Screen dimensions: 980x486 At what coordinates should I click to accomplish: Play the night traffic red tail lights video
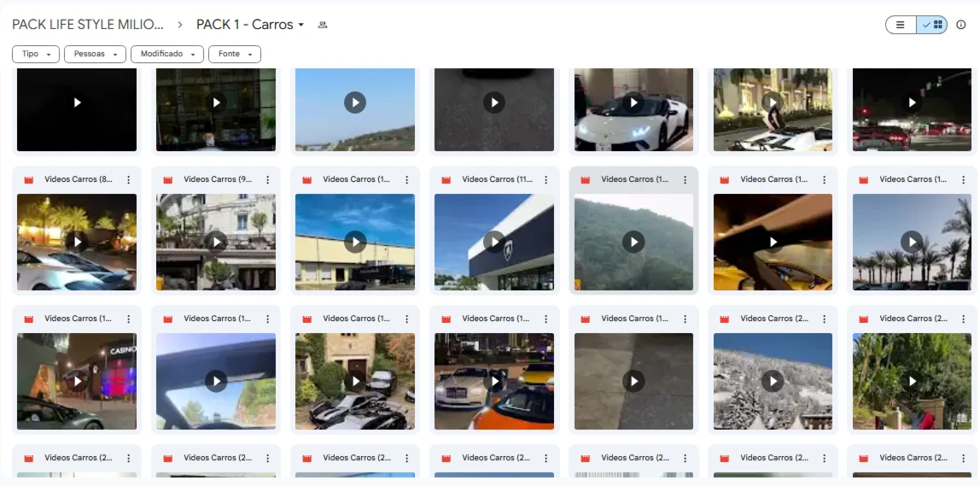click(x=912, y=102)
